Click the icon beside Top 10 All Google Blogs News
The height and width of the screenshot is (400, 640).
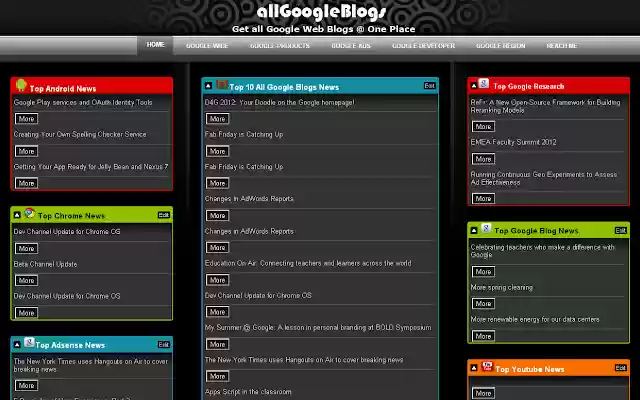pos(222,84)
